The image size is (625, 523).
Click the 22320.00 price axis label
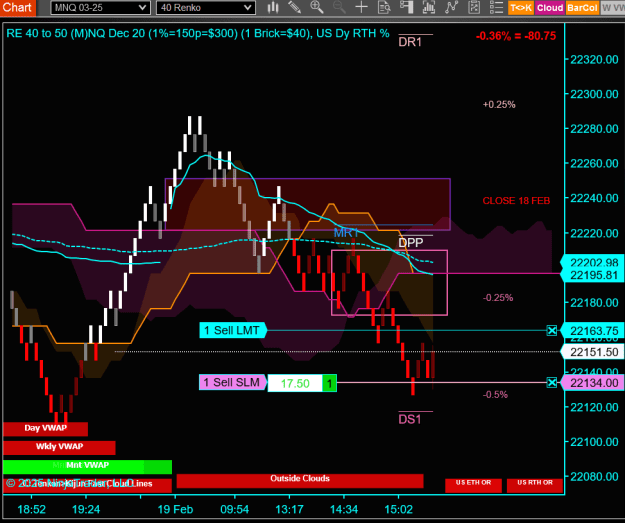[x=594, y=60]
